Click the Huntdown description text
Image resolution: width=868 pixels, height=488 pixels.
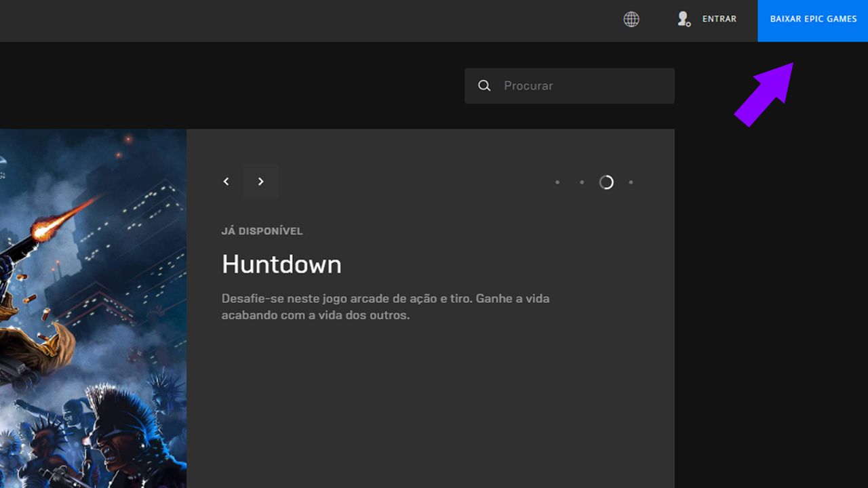coord(385,307)
